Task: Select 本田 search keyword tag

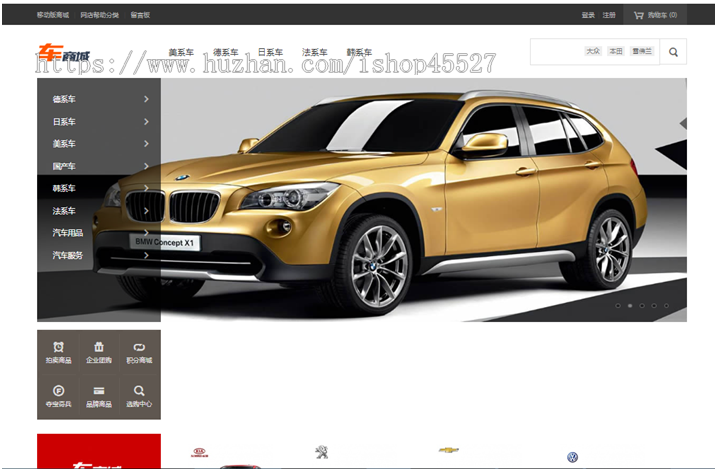Action: pos(616,51)
